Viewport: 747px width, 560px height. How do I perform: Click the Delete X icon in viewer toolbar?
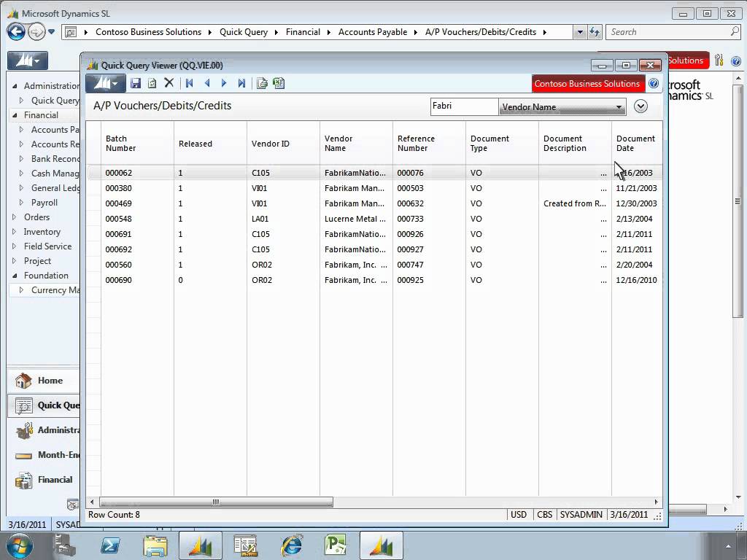(x=169, y=83)
